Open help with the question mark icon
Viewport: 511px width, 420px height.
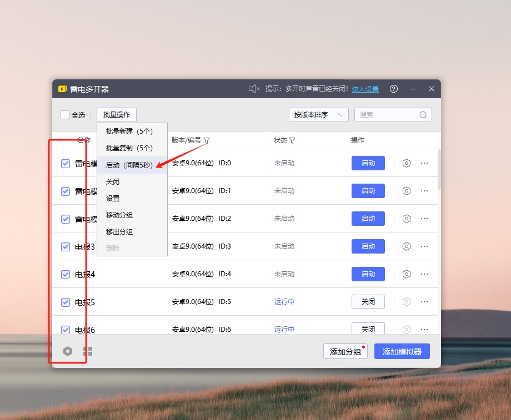tap(394, 89)
